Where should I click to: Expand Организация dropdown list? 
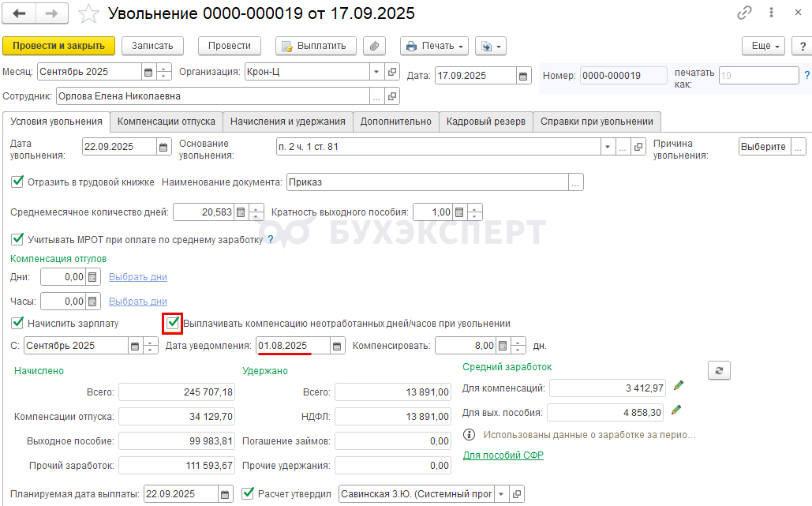[376, 72]
